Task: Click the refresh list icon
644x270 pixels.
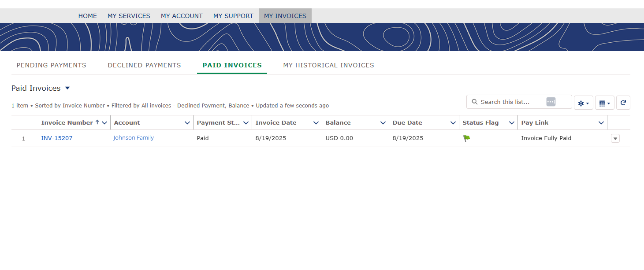Action: pos(623,102)
